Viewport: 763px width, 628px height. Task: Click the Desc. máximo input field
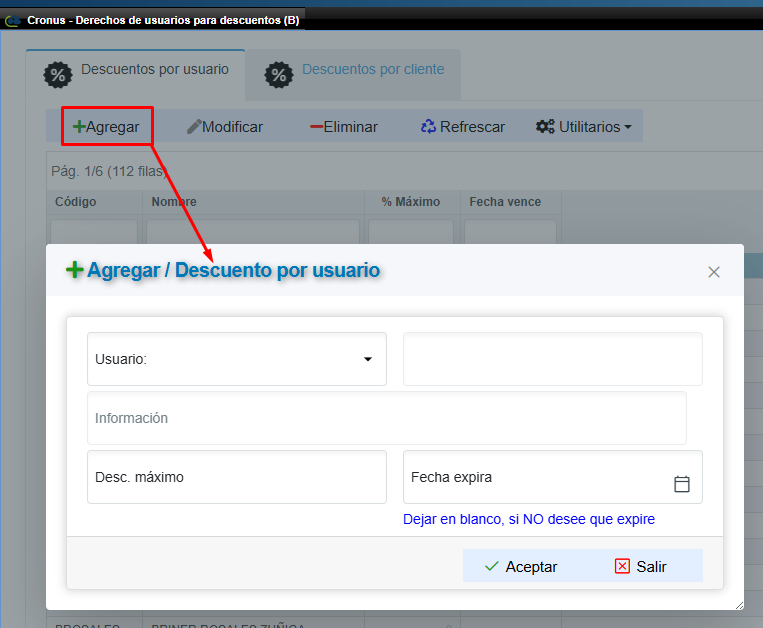pos(237,477)
